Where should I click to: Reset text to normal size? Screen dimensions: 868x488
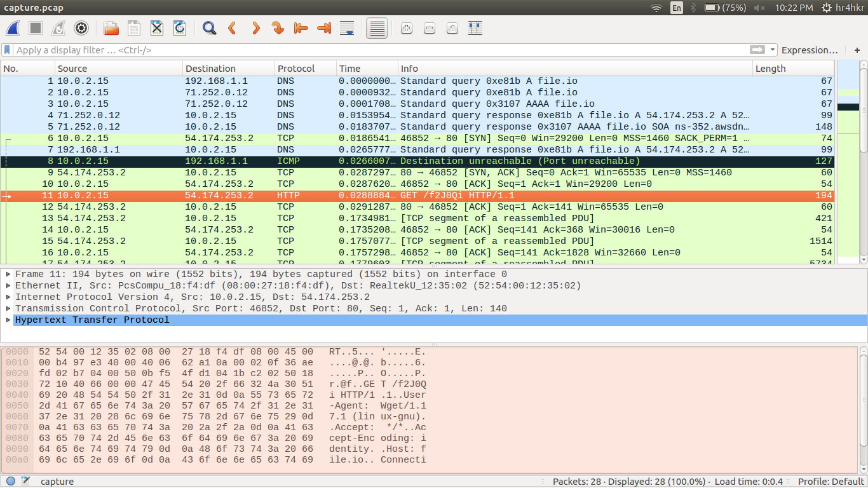(x=452, y=28)
